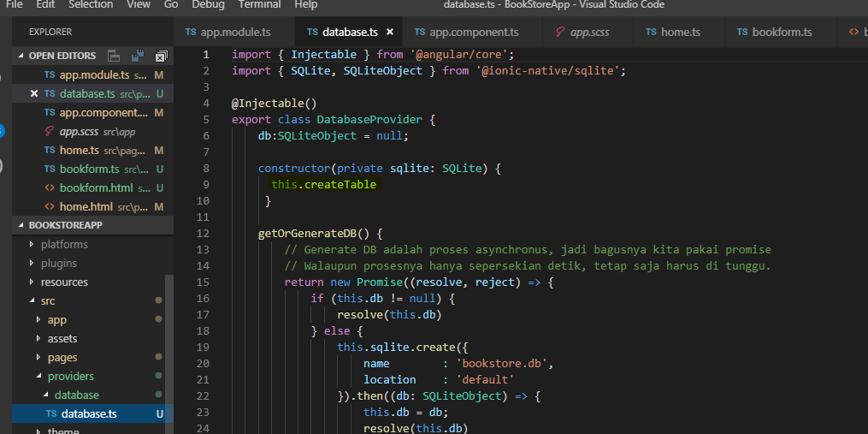868x434 pixels.
Task: Switch to the app.component.ts tab
Action: [473, 33]
